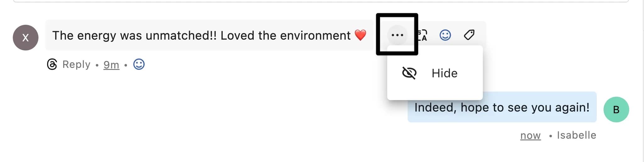This screenshot has height=162, width=644.
Task: Click the Threads logo icon
Action: click(52, 64)
